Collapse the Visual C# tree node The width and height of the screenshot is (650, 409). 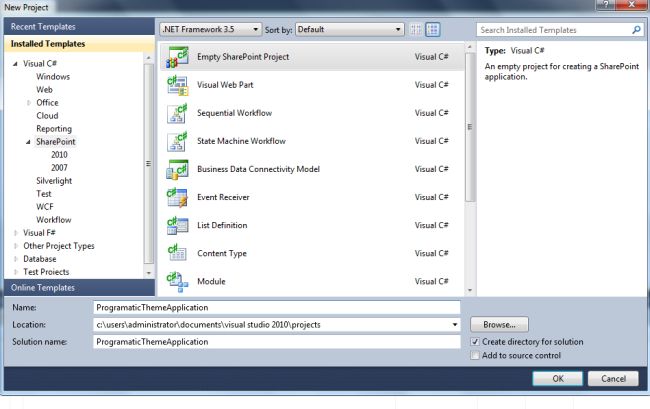click(x=15, y=64)
